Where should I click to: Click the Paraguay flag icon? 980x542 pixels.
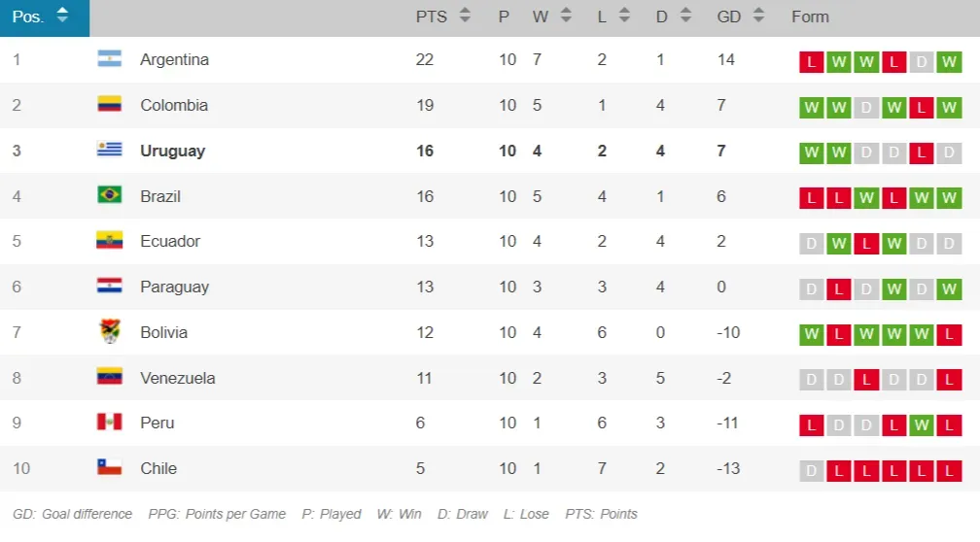109,286
